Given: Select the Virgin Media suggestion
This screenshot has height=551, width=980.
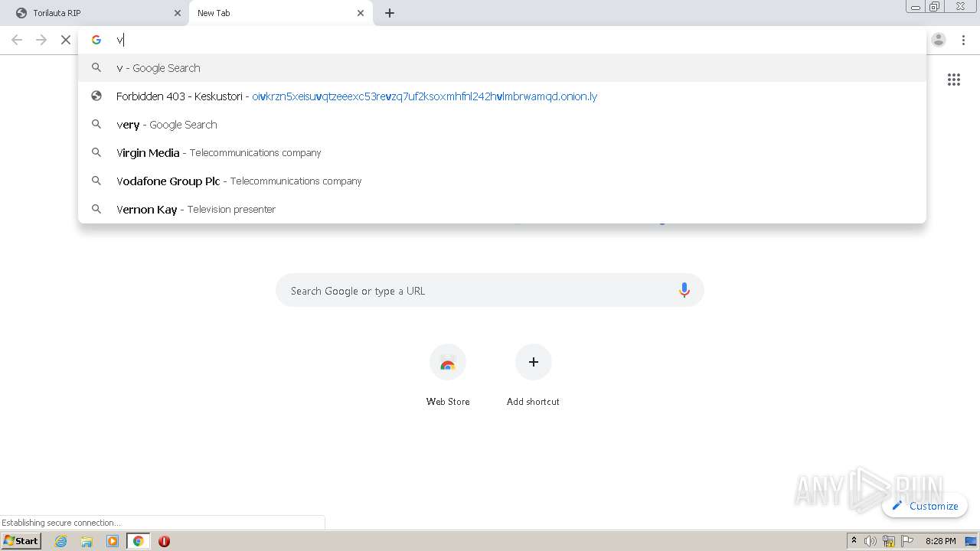Looking at the screenshot, I should tap(502, 153).
